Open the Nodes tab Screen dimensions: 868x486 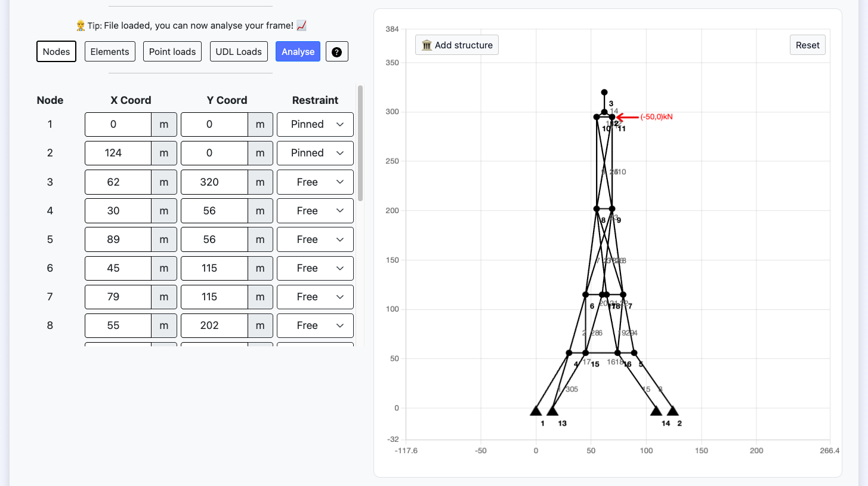tap(57, 52)
